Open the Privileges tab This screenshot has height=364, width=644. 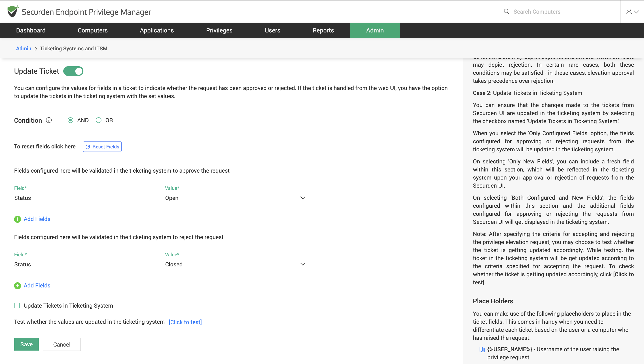[219, 30]
